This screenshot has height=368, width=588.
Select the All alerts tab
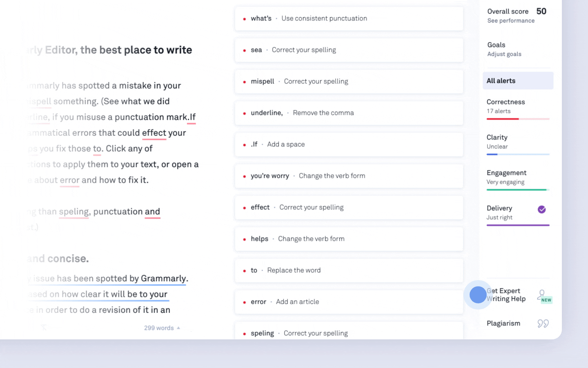517,81
